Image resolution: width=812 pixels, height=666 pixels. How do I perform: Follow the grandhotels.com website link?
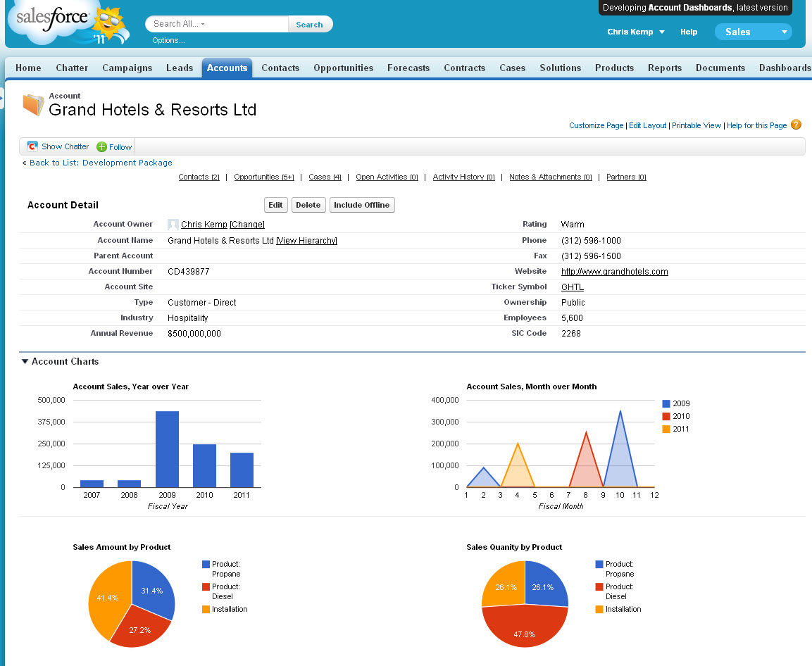614,272
